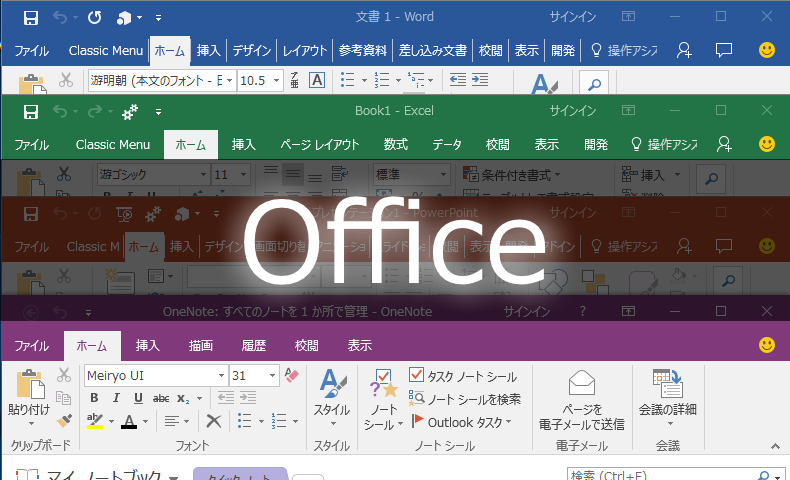Open the Excel Formulas (数式) tab
Image resolution: width=790 pixels, height=480 pixels.
click(395, 145)
